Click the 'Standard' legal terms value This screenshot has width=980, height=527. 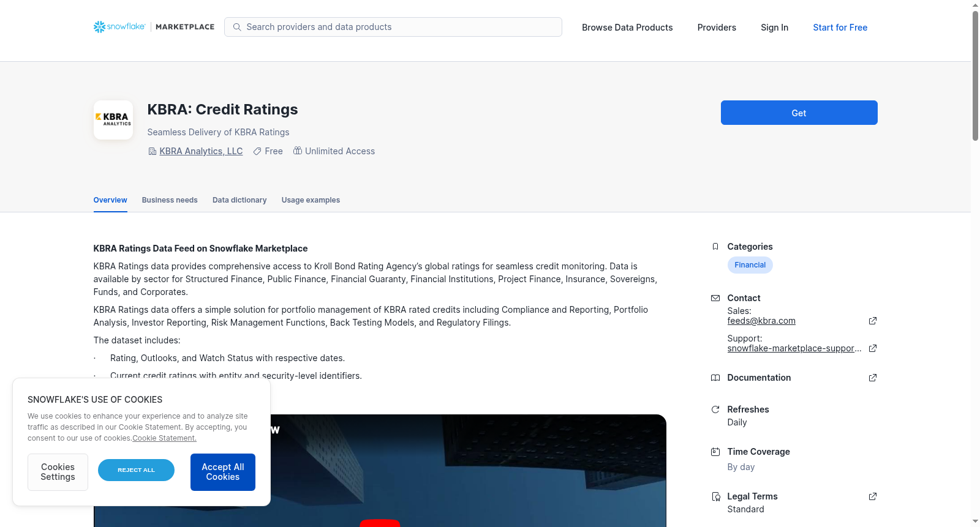pos(745,509)
